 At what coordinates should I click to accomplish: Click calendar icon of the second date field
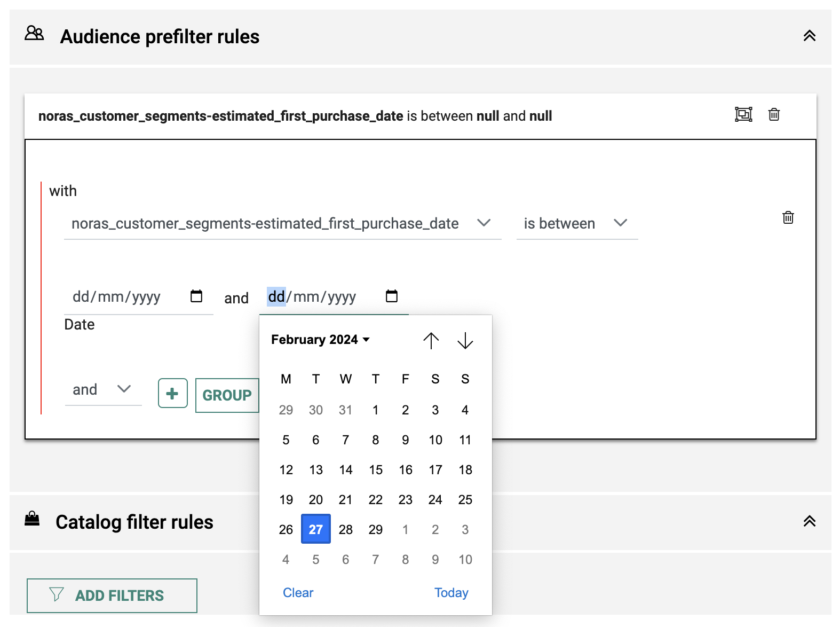[392, 296]
